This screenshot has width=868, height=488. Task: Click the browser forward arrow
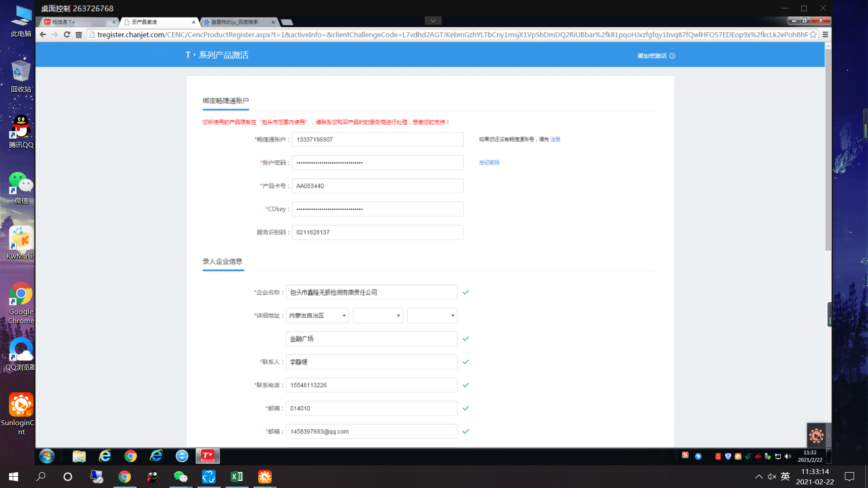tap(55, 35)
